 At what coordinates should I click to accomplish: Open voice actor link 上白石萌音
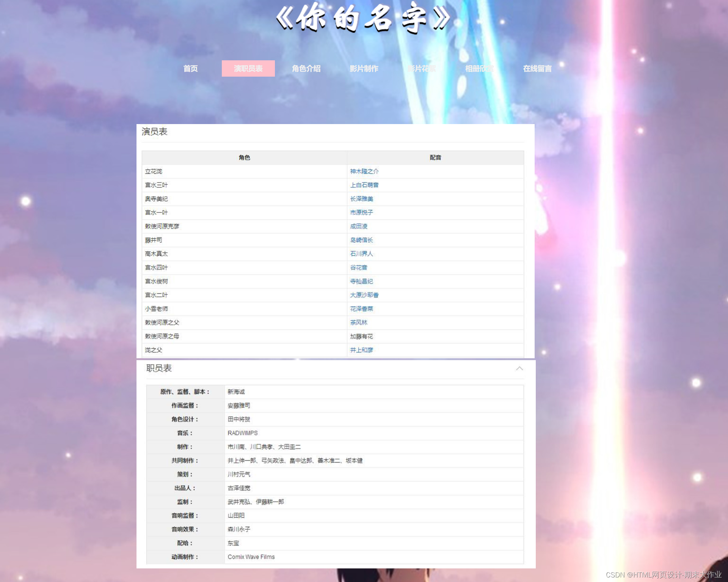364,185
